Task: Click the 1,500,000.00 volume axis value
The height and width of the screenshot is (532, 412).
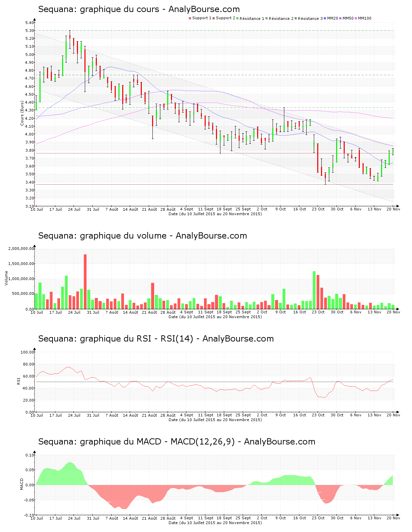Action: [x=21, y=264]
